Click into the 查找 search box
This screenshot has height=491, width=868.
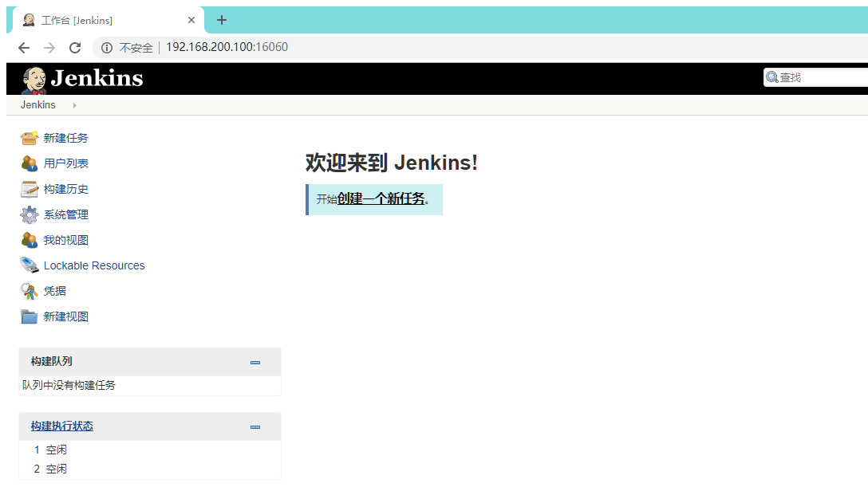(820, 77)
